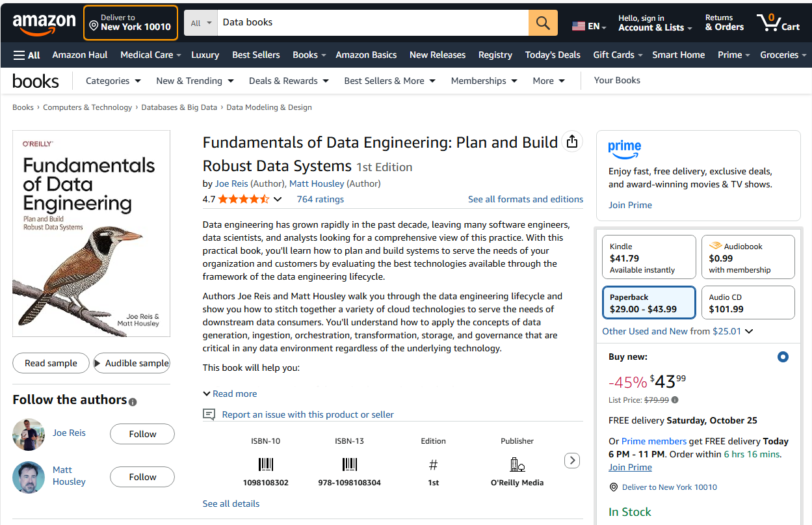Open the shopping cart icon
The width and height of the screenshot is (812, 525).
click(x=778, y=23)
